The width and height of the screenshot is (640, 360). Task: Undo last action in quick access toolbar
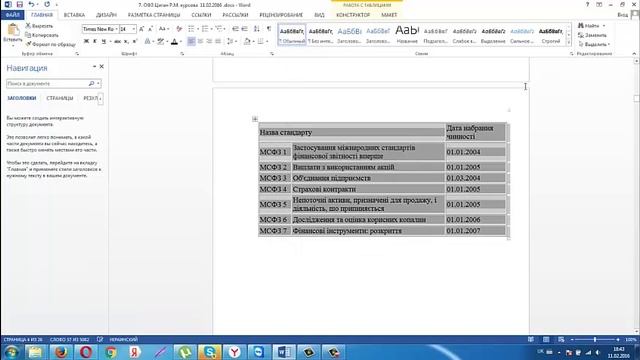31,4
